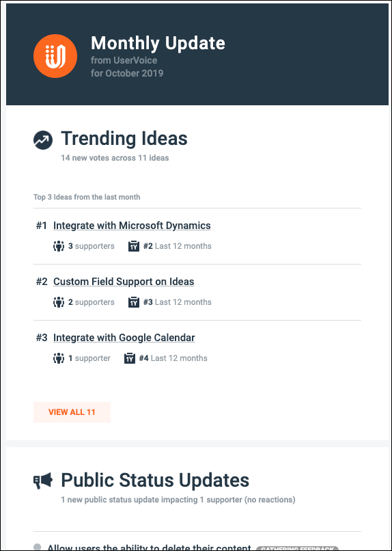Click the supporters icon under Microsoft Dynamics
Image resolution: width=392 pixels, height=551 pixels.
coord(59,246)
